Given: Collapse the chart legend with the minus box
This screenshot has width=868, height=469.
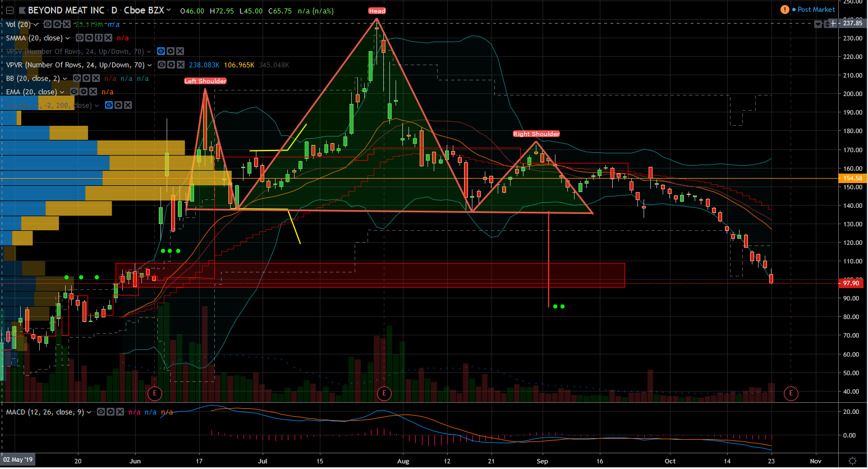Looking at the screenshot, I should (x=10, y=10).
